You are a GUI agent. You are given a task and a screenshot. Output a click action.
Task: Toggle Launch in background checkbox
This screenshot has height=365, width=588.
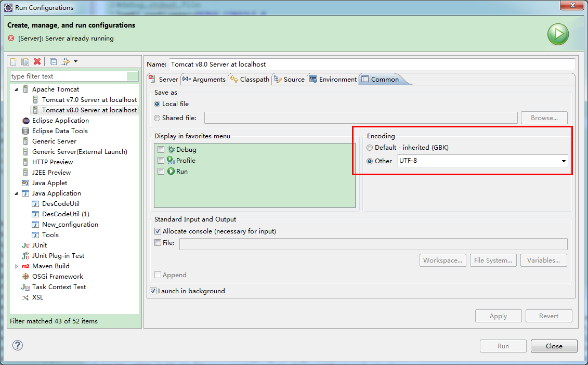point(153,291)
